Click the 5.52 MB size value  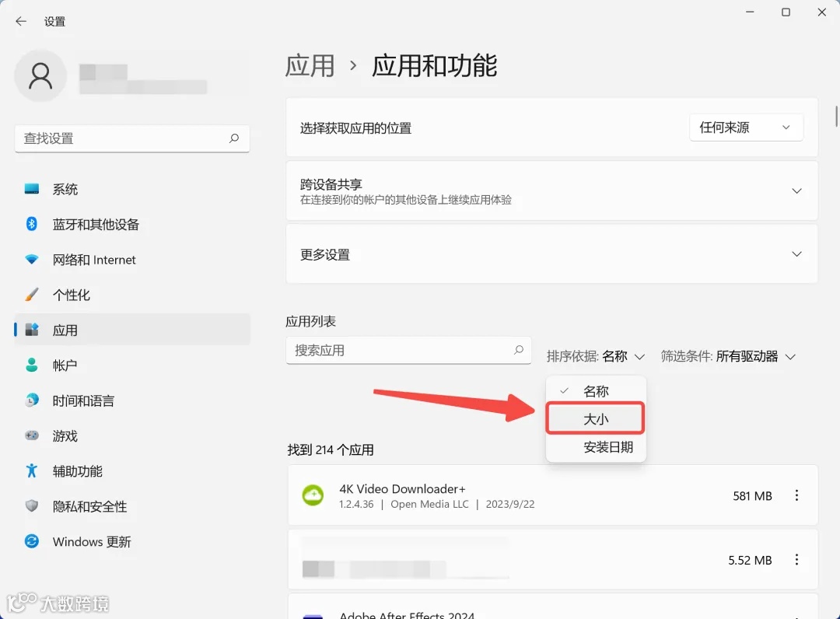click(x=750, y=560)
